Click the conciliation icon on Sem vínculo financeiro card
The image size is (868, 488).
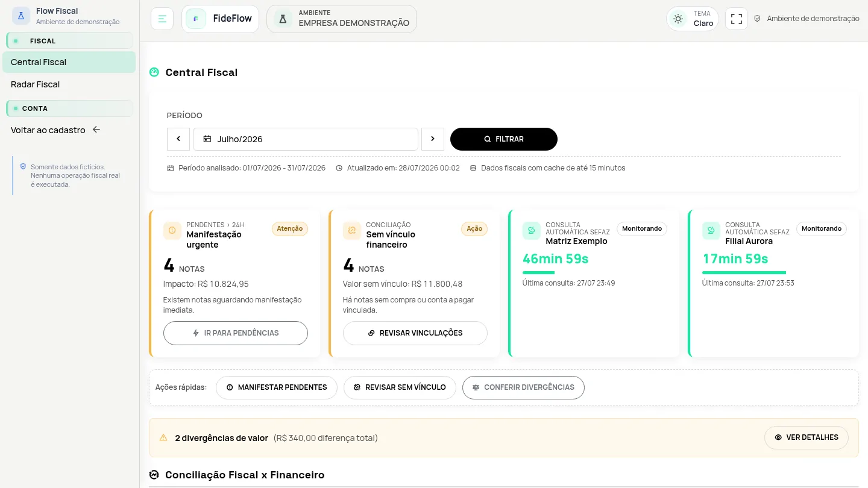352,231
